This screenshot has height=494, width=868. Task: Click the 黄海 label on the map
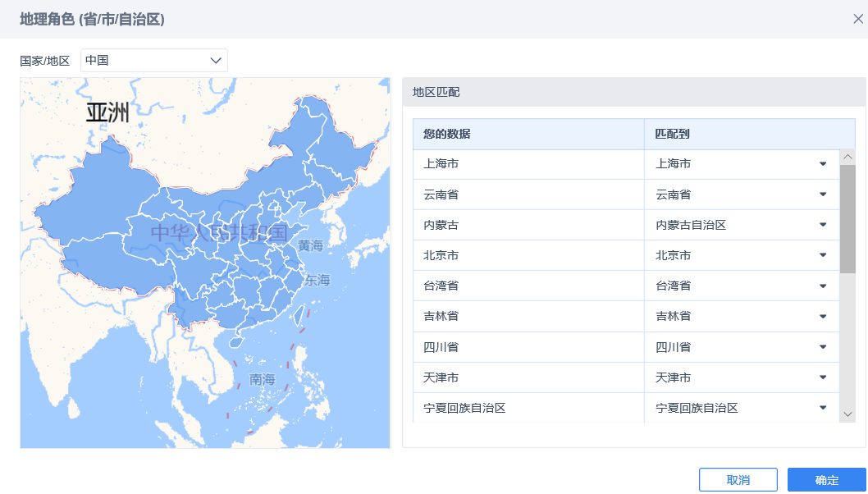(311, 245)
